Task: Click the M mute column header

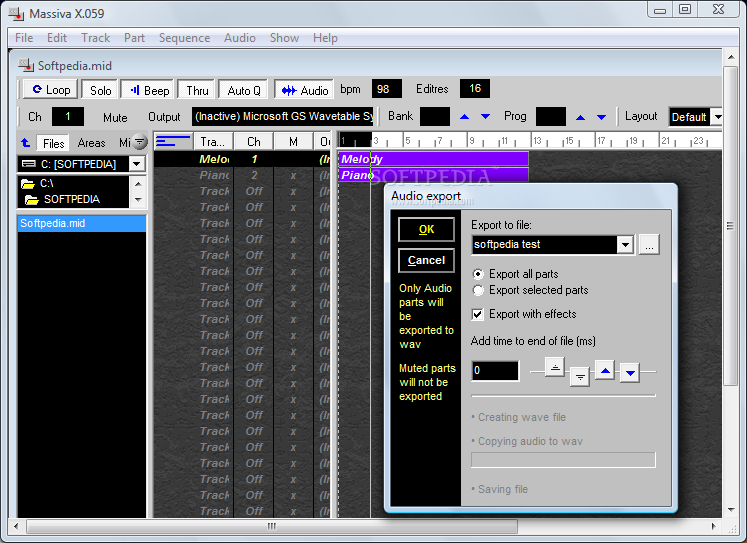Action: pyautogui.click(x=293, y=141)
